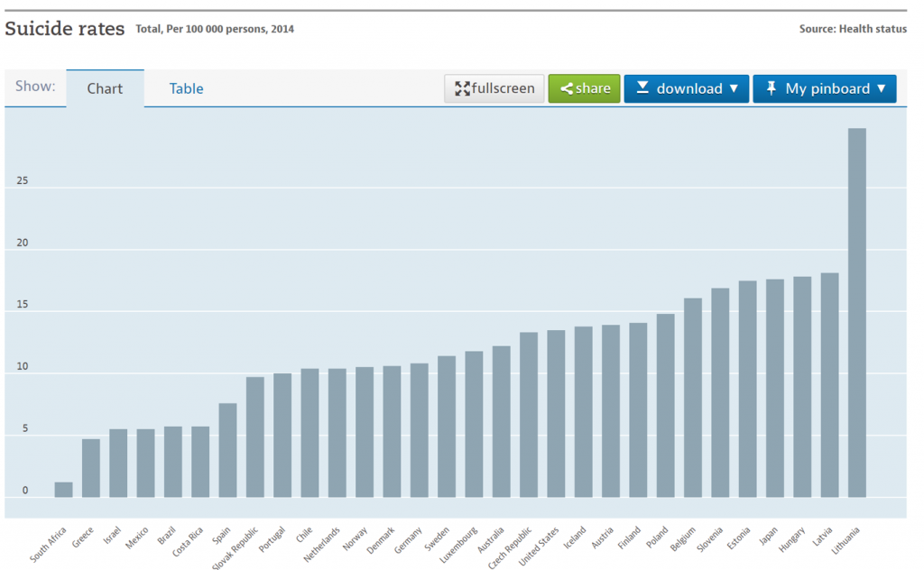Click the Greece bar
The image size is (924, 570).
pos(91,467)
